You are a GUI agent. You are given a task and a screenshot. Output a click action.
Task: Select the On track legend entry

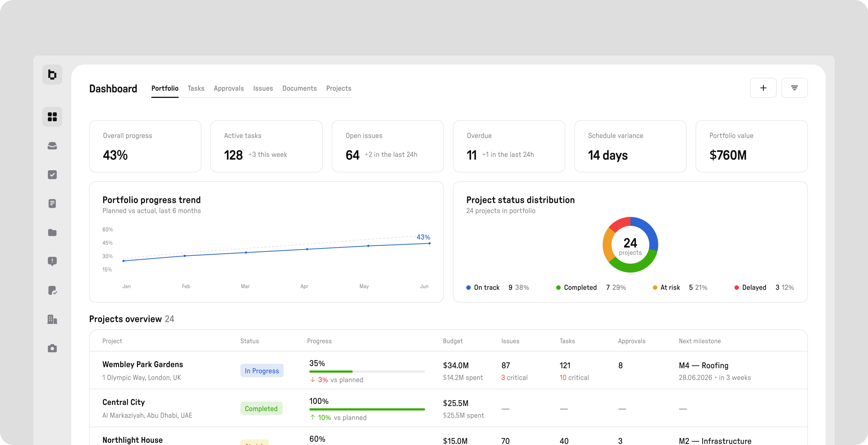coord(497,287)
